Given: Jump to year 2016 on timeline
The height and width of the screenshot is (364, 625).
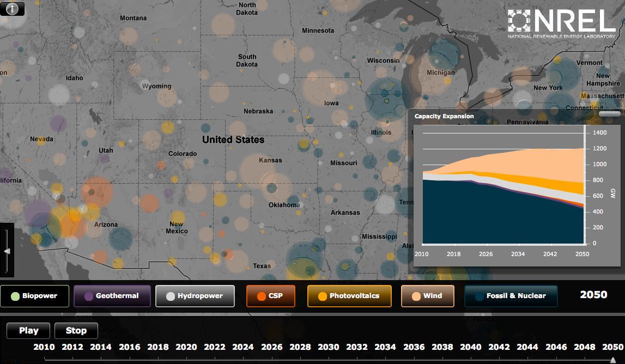Looking at the screenshot, I should coord(130,347).
